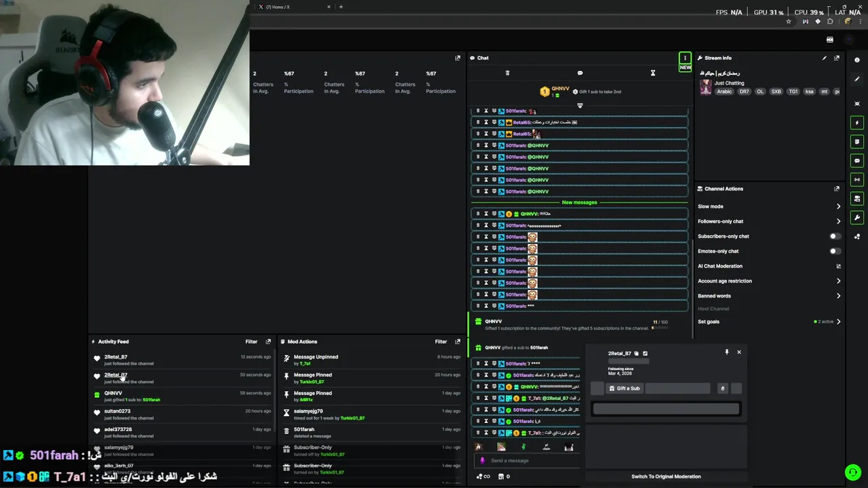Open a new browser tab

(340, 7)
